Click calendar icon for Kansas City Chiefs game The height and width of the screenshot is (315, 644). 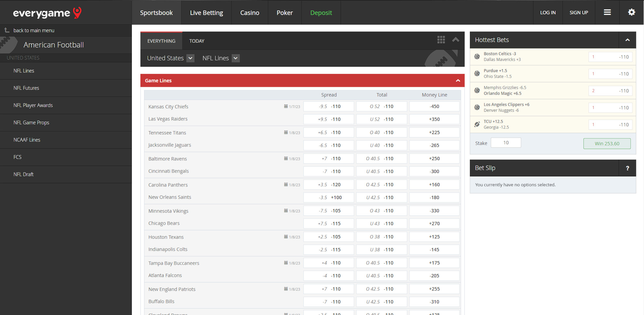coord(286,106)
